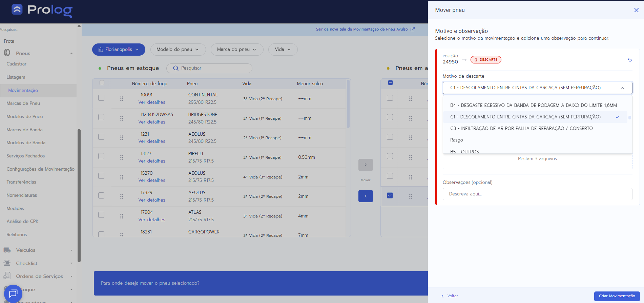Check the checkbox for tire 13127
This screenshot has width=644, height=303.
[x=101, y=156]
